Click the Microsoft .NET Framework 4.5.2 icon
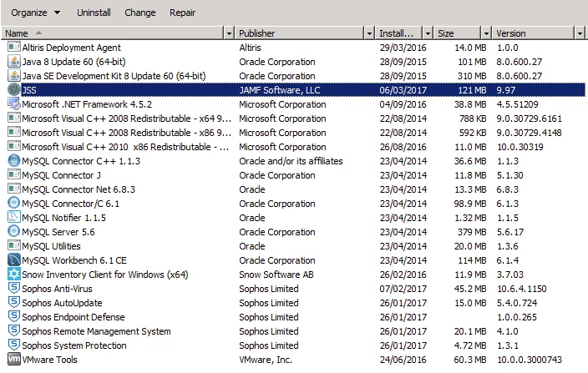The width and height of the screenshot is (588, 373). 14,104
